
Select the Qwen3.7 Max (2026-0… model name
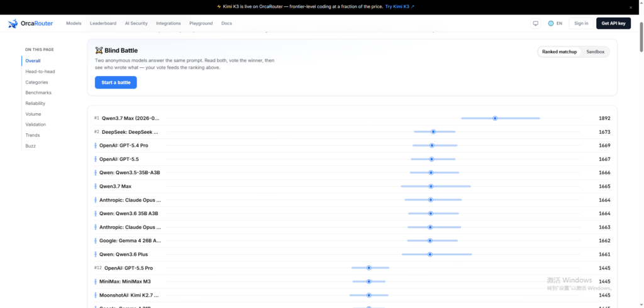pyautogui.click(x=131, y=118)
